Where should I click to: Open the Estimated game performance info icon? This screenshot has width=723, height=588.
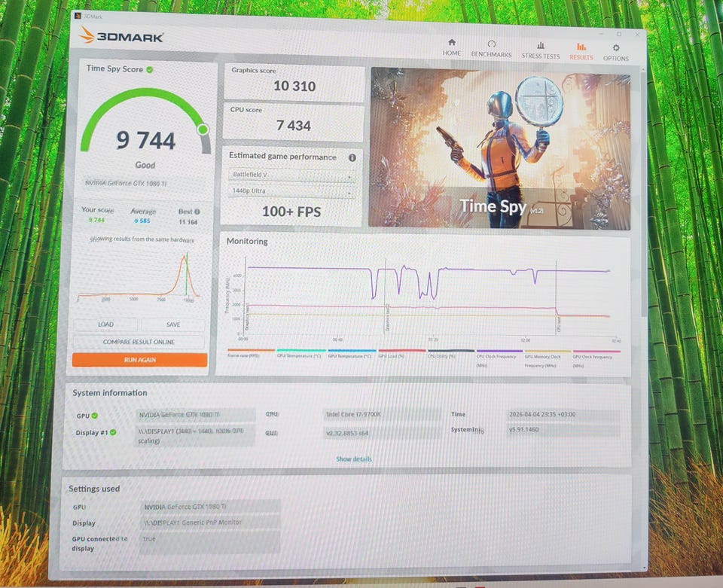click(352, 157)
